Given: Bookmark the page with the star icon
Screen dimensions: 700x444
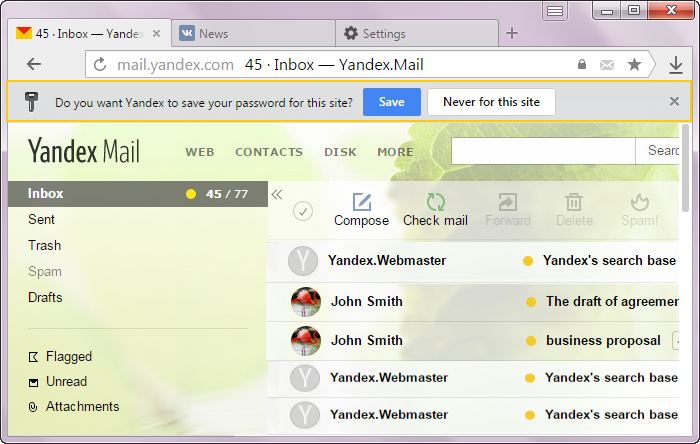Looking at the screenshot, I should click(x=634, y=65).
